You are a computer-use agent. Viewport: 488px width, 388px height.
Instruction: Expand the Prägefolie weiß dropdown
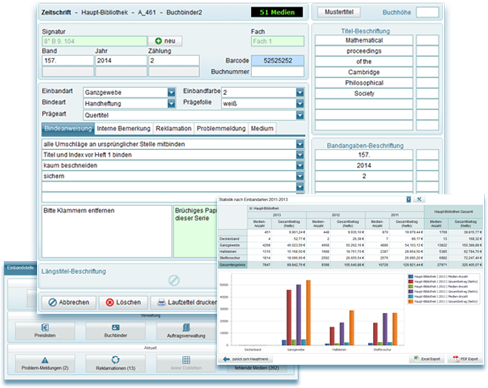click(300, 104)
